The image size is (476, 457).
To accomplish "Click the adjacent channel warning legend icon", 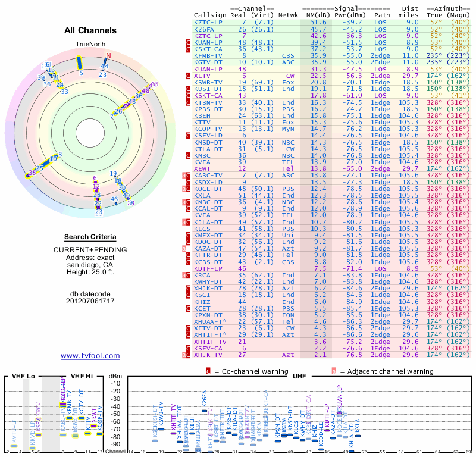I will click(334, 371).
